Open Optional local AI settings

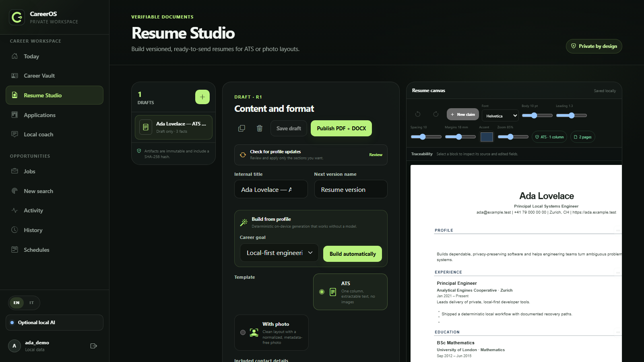[x=54, y=323]
